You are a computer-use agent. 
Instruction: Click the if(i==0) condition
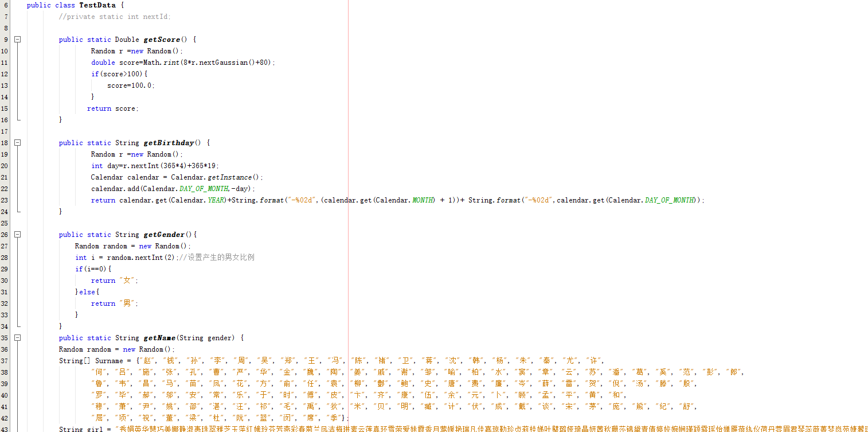tap(93, 269)
